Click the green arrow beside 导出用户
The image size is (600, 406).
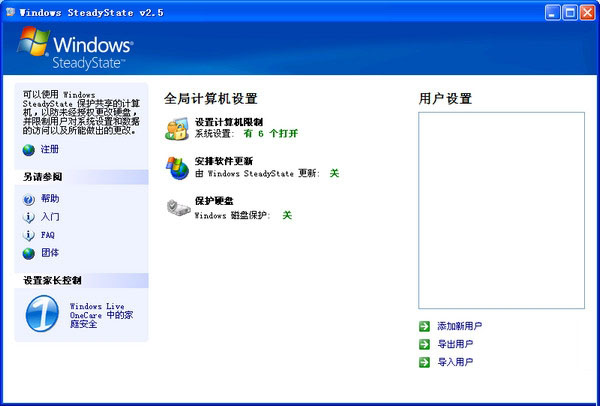(x=426, y=344)
